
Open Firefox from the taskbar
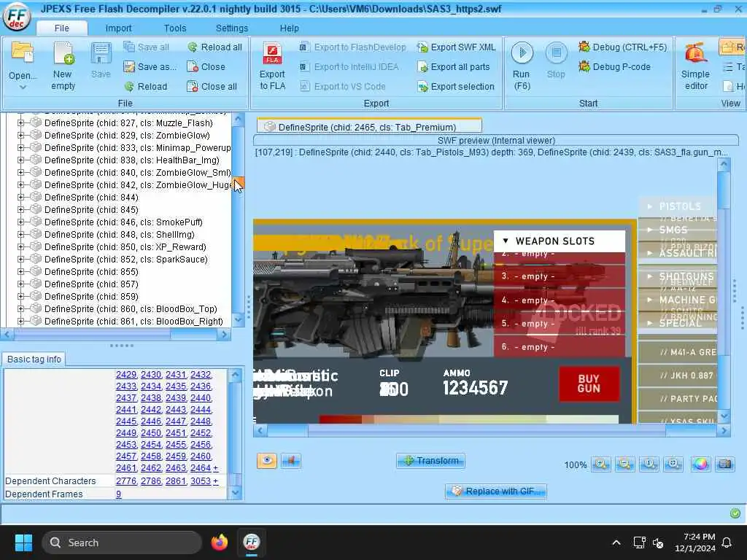[219, 542]
